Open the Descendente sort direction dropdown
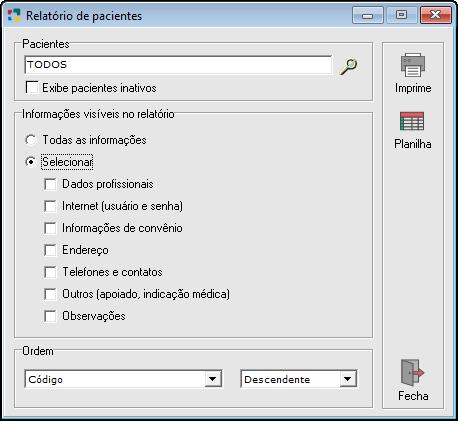This screenshot has width=458, height=421. click(348, 379)
